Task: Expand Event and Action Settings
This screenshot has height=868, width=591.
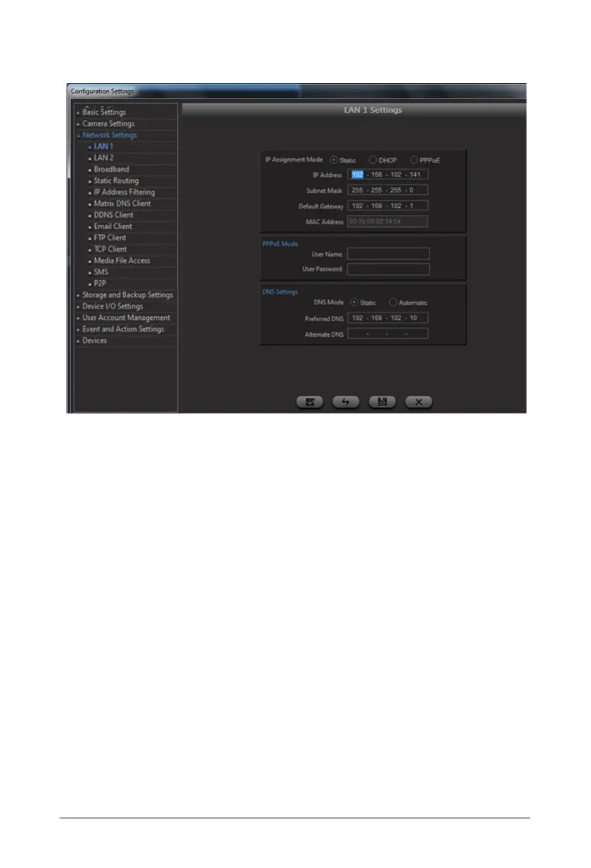Action: [79, 329]
